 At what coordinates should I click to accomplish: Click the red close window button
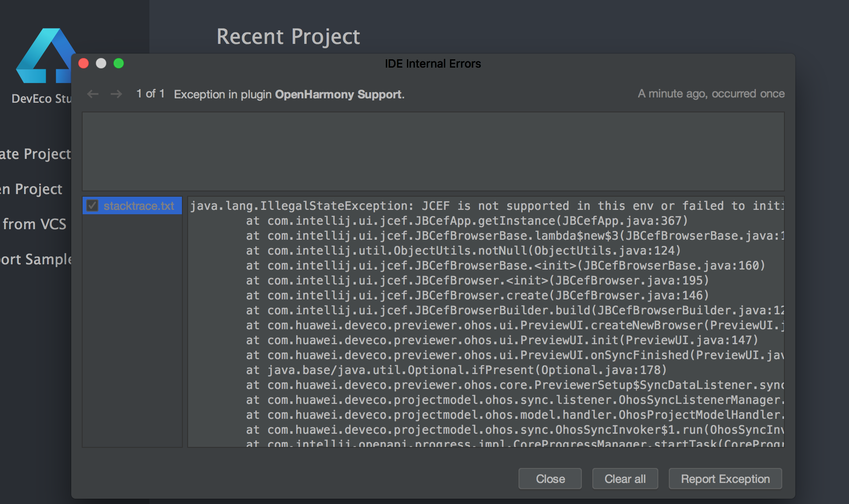pos(83,64)
